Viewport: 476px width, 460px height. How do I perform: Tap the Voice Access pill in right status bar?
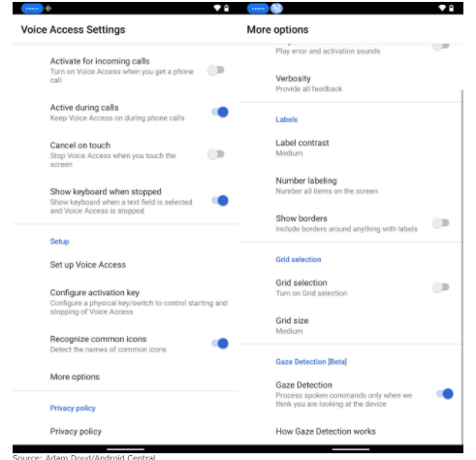(258, 9)
